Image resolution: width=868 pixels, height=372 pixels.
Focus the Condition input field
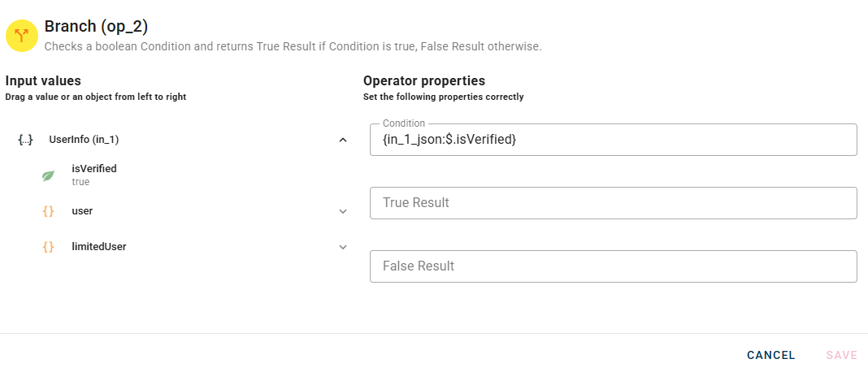613,140
